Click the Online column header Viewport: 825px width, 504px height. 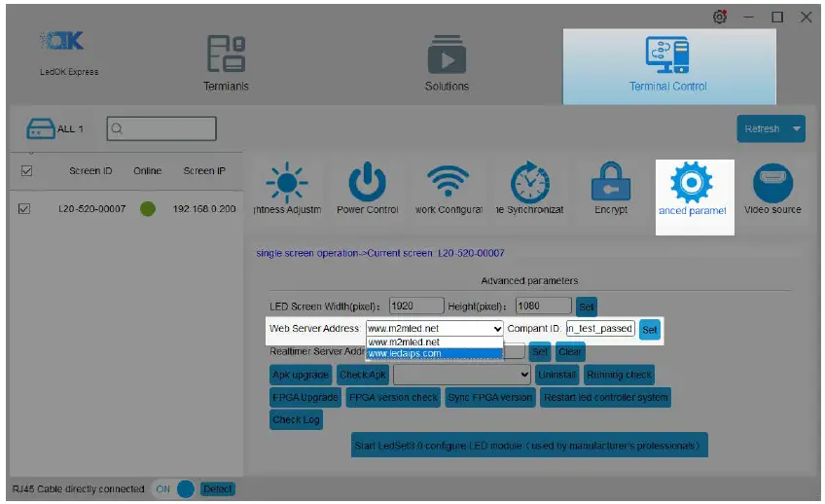(147, 171)
